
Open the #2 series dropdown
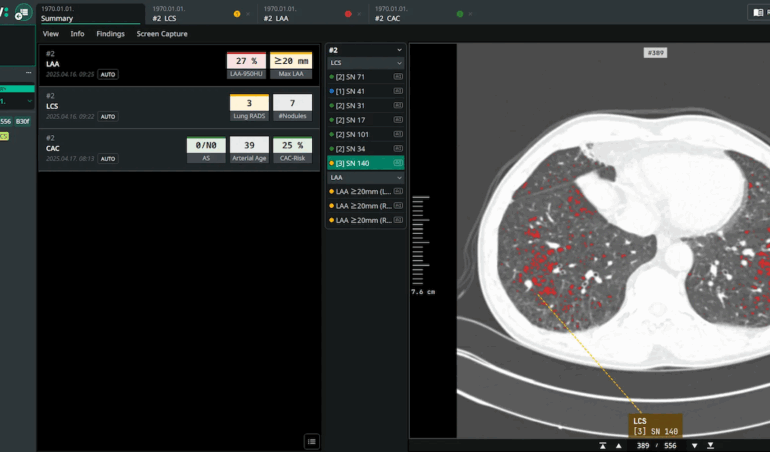(x=399, y=49)
